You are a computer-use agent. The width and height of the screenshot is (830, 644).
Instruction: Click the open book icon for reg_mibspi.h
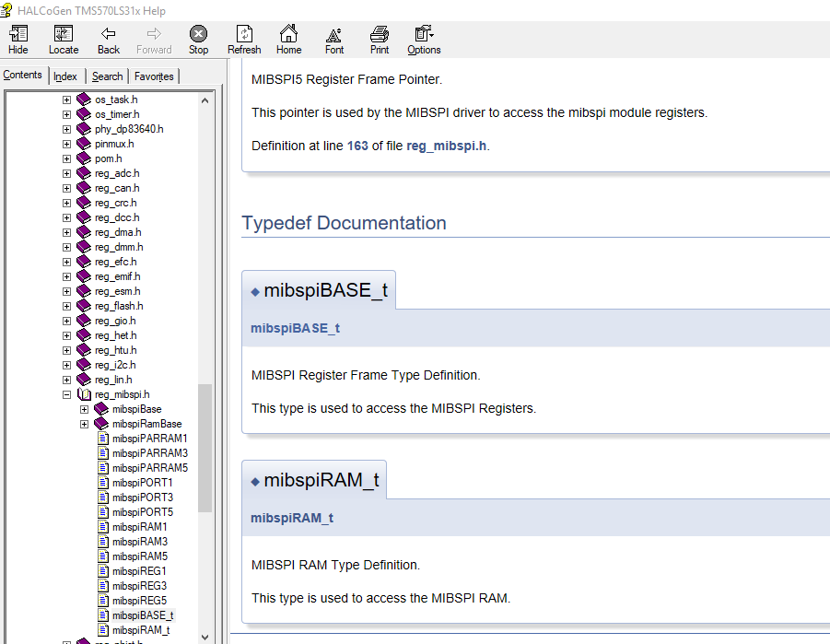(84, 394)
